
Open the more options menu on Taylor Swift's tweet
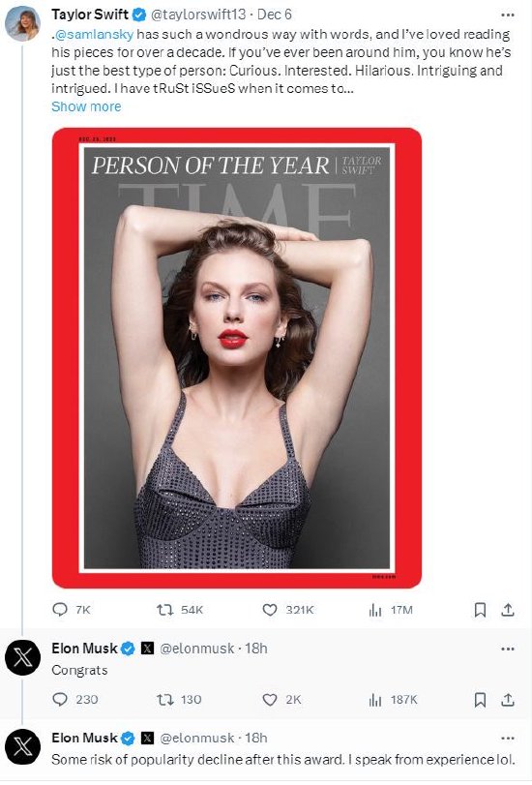point(508,15)
